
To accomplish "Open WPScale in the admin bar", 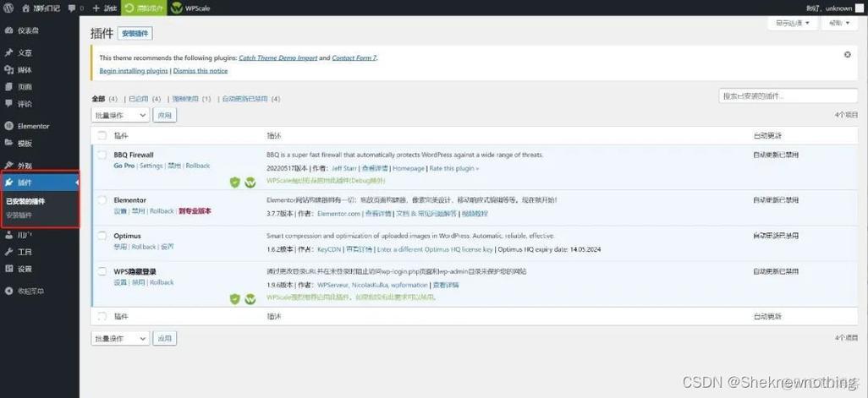I will click(191, 8).
